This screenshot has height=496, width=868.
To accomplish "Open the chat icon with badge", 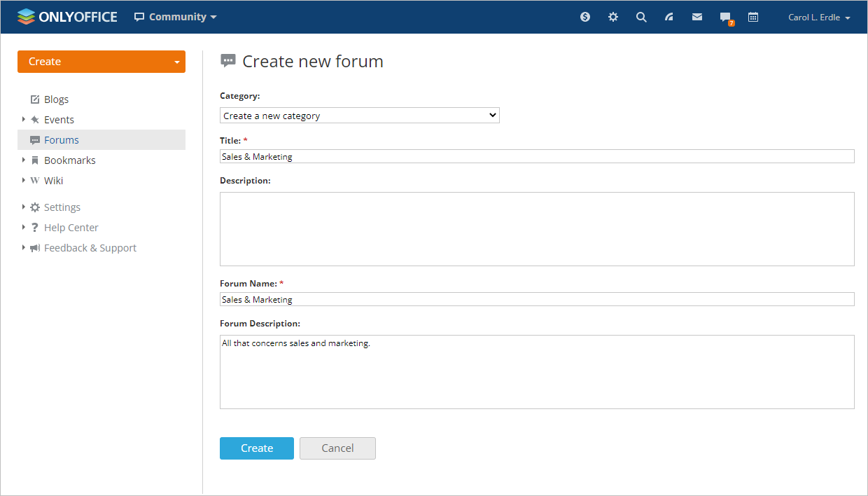I will click(726, 18).
